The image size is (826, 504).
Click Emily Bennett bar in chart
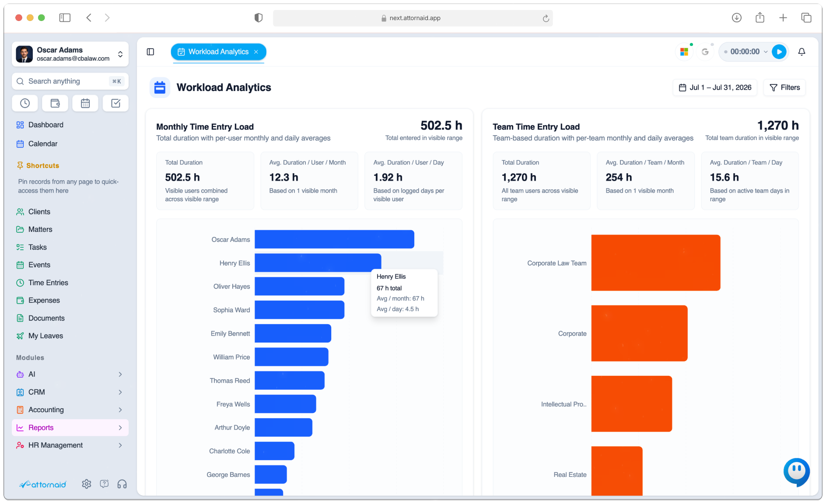coord(293,333)
